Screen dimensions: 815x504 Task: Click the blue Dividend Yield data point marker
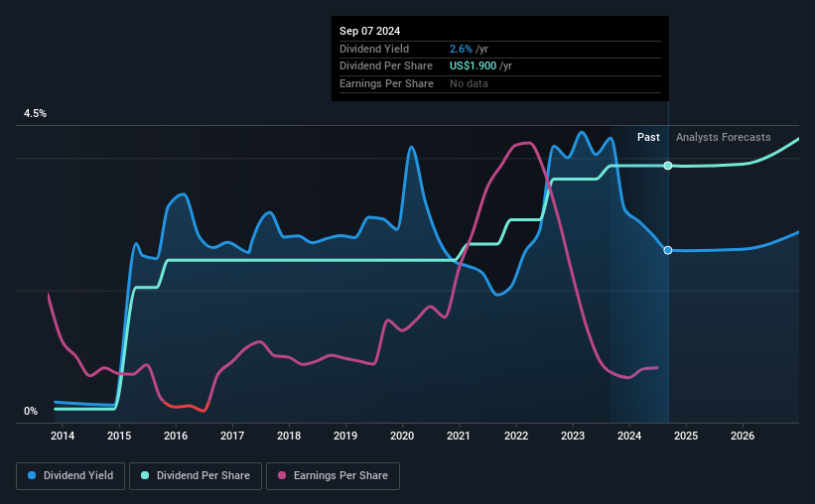pos(668,250)
